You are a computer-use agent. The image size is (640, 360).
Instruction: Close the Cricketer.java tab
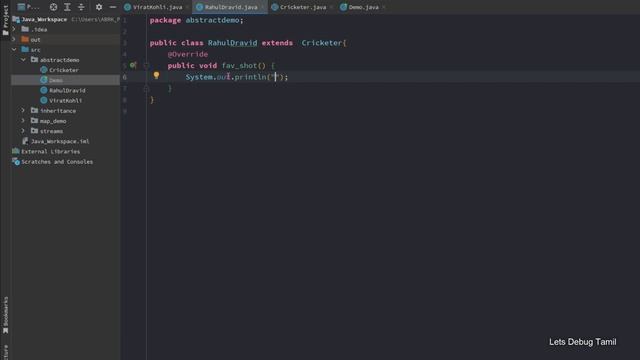tap(331, 7)
